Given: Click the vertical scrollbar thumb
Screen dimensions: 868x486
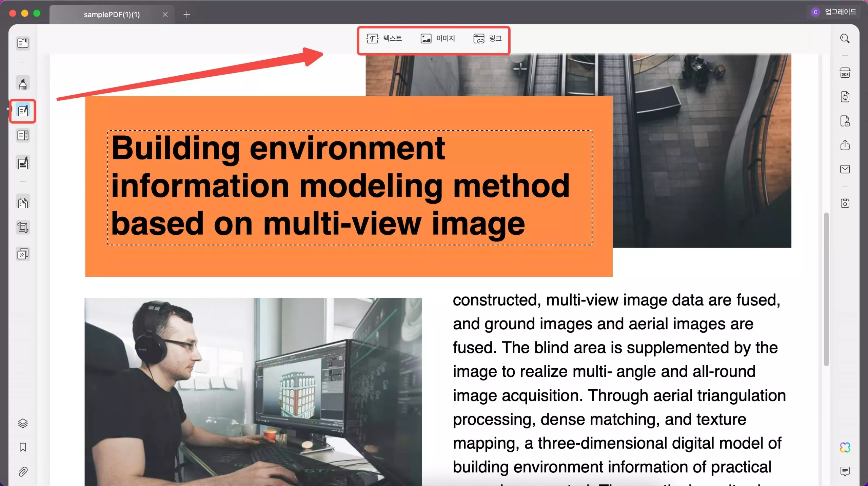Looking at the screenshot, I should 826,289.
